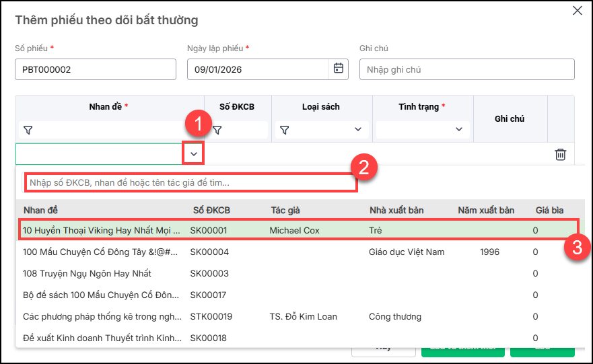
Task: Click the Tác giả list header
Action: click(285, 210)
